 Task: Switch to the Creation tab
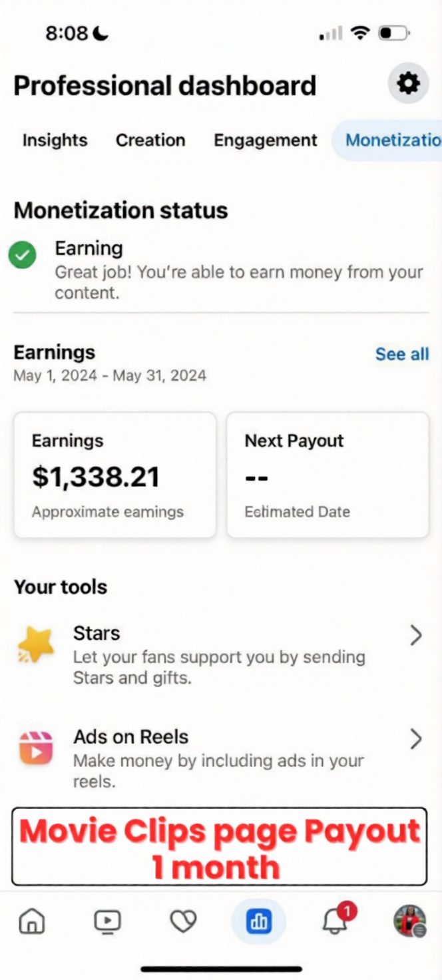[150, 140]
